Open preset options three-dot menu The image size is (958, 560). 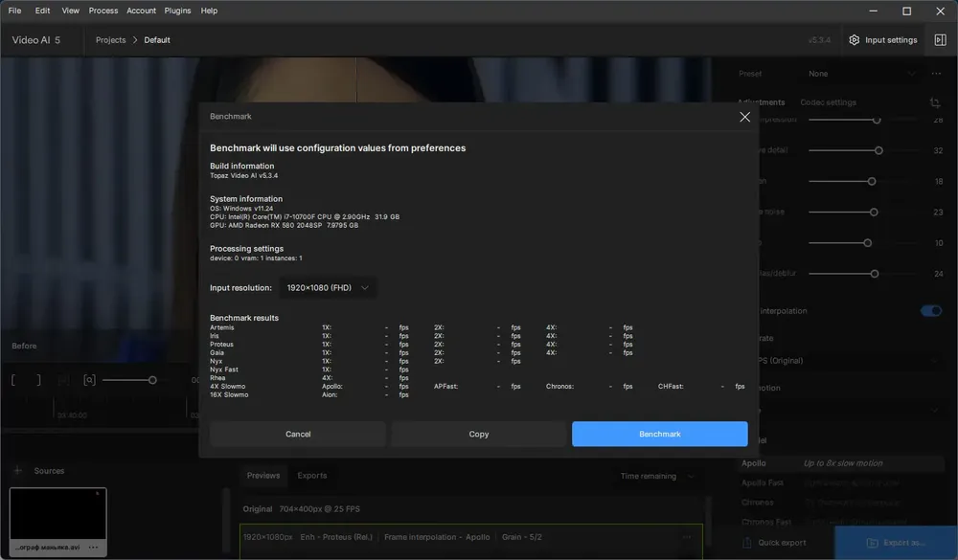[x=936, y=74]
